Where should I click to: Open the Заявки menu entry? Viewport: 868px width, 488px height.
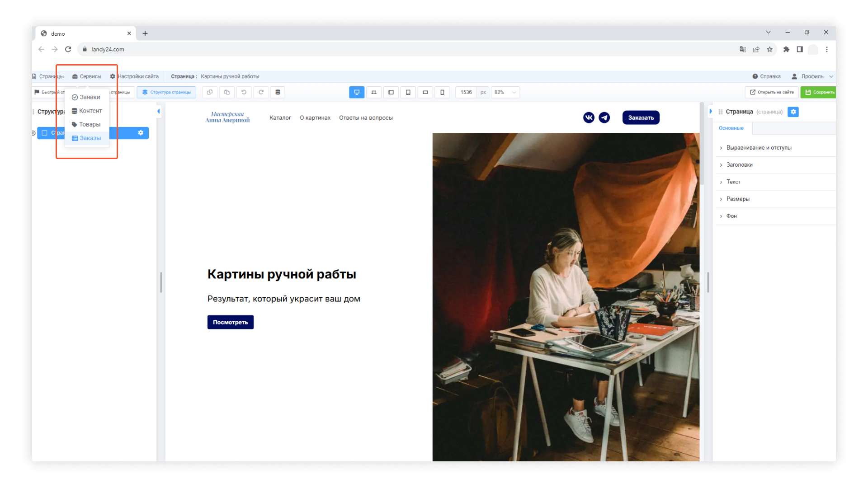(x=86, y=97)
